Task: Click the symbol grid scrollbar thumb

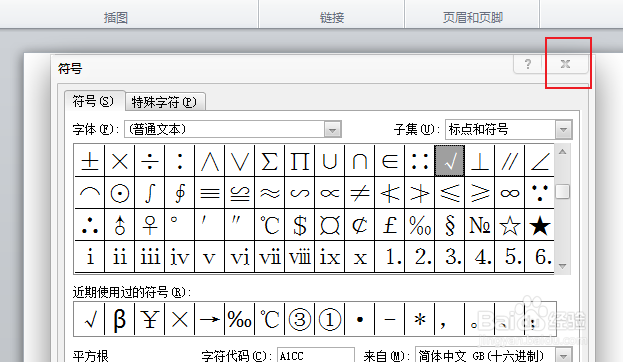Action: point(562,192)
